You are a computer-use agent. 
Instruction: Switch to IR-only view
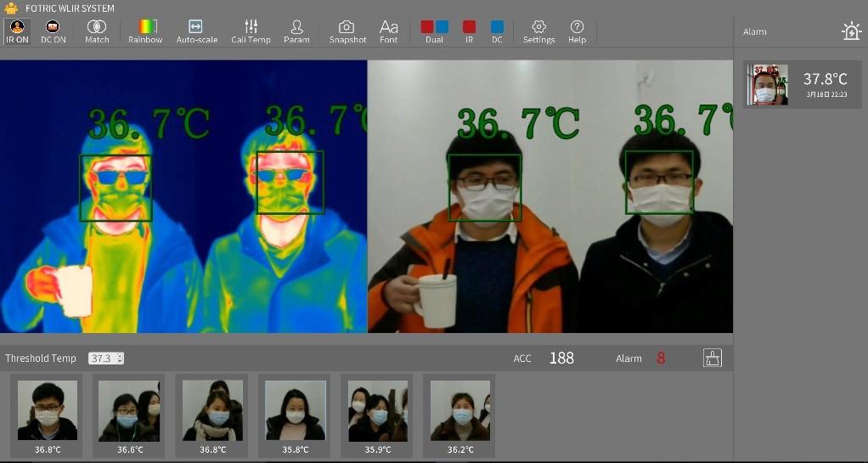(469, 31)
